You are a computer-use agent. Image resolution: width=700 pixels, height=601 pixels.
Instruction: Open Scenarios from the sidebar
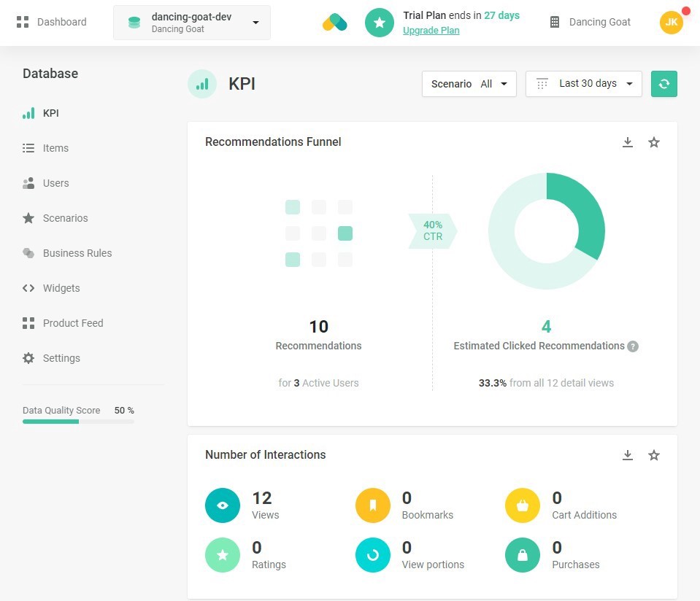65,218
